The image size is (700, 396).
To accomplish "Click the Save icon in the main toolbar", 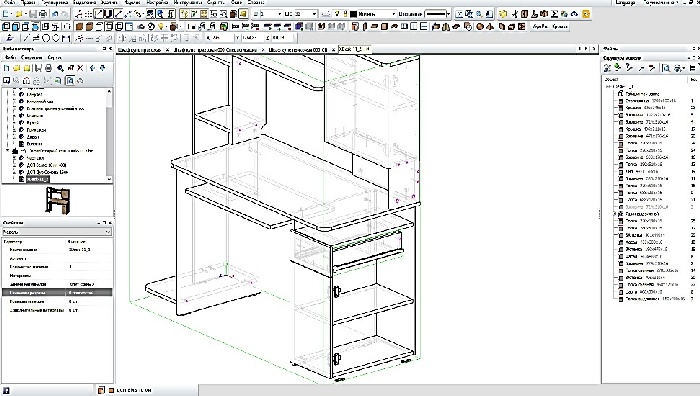I will click(33, 14).
